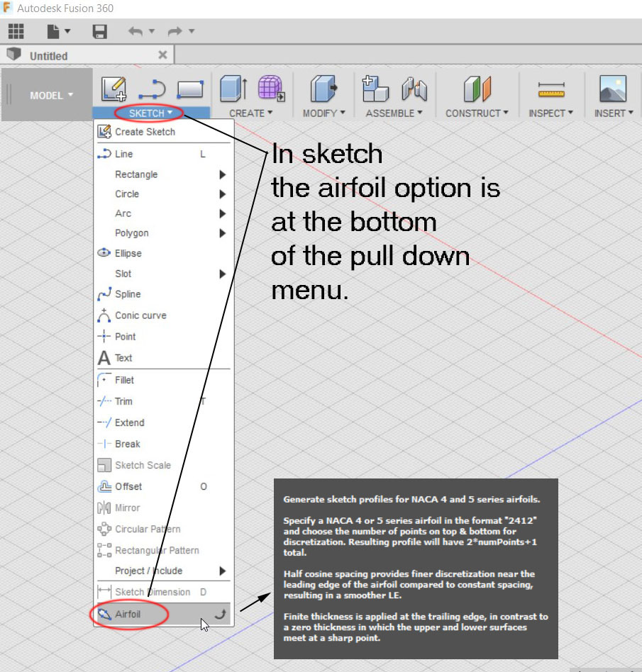Click the Save floppy disk icon
Screen dimensions: 642x672
(100, 31)
